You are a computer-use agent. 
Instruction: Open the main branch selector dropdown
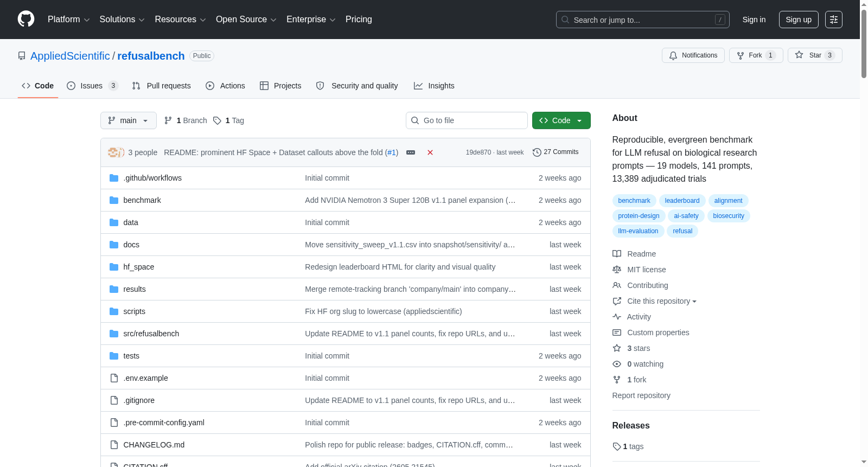(129, 120)
